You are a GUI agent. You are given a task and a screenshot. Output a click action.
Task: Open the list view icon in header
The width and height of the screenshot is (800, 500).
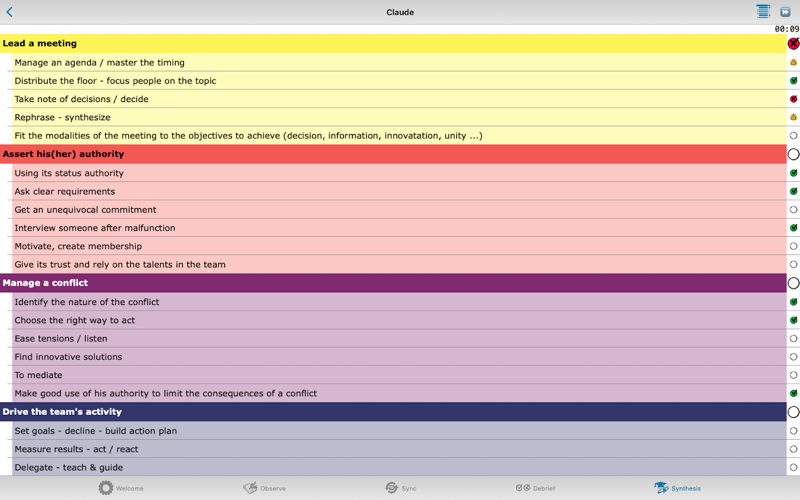[763, 11]
